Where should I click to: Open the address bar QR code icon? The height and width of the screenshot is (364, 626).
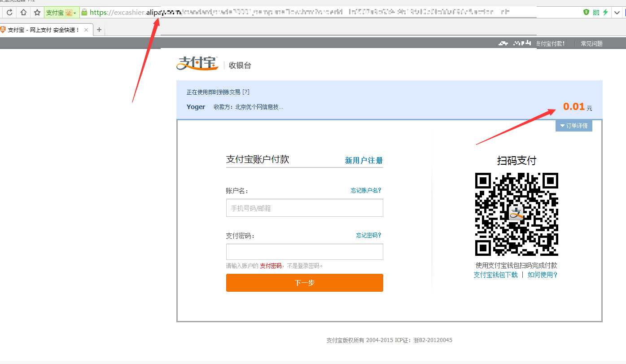[x=596, y=12]
